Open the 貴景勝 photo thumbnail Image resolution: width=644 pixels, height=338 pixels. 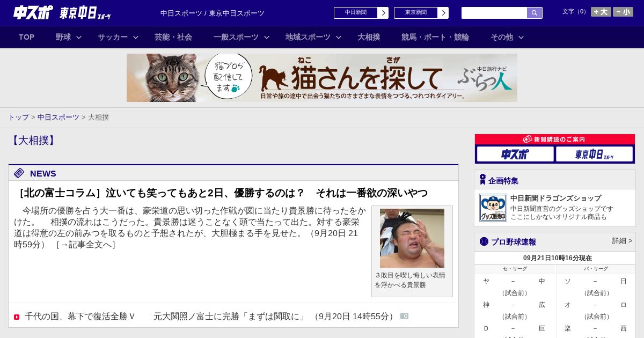(412, 238)
